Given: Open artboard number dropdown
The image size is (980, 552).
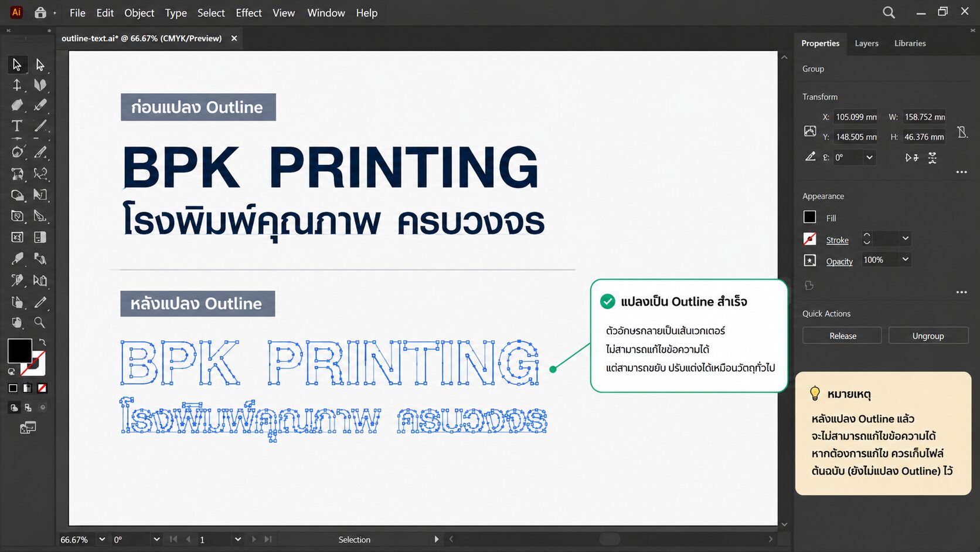Looking at the screenshot, I should pyautogui.click(x=237, y=540).
